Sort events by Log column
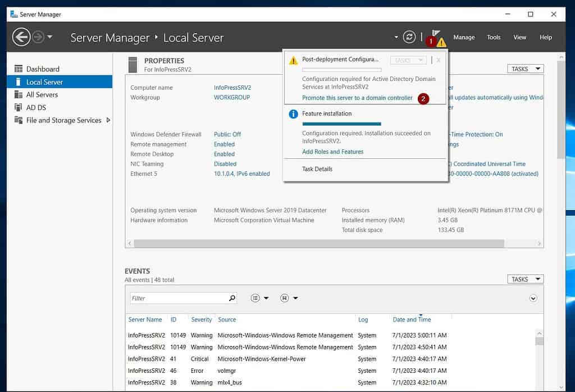The height and width of the screenshot is (392, 575). coord(363,320)
